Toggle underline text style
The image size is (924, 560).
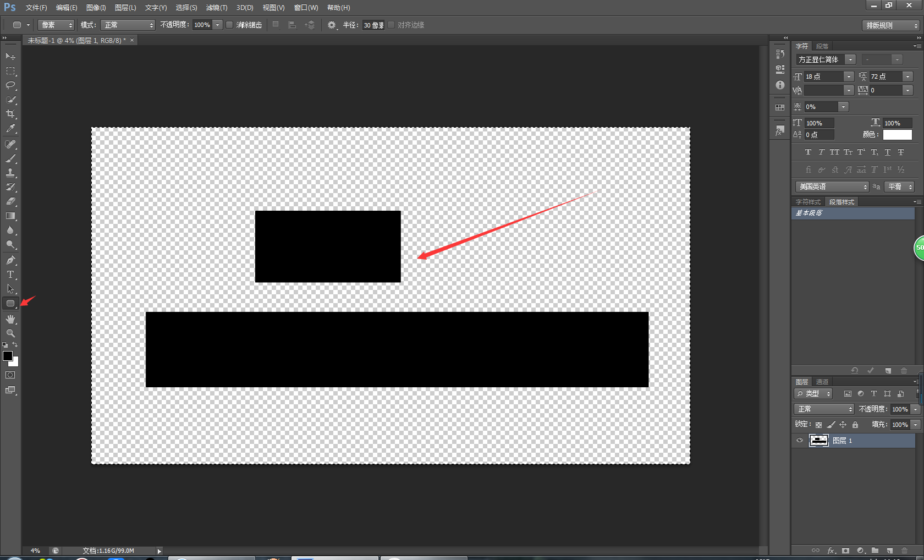pyautogui.click(x=888, y=152)
